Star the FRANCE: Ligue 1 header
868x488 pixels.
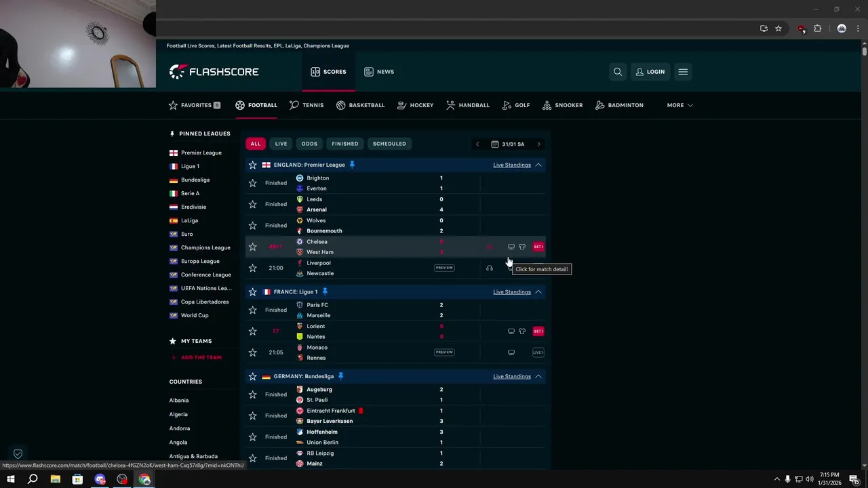point(253,291)
